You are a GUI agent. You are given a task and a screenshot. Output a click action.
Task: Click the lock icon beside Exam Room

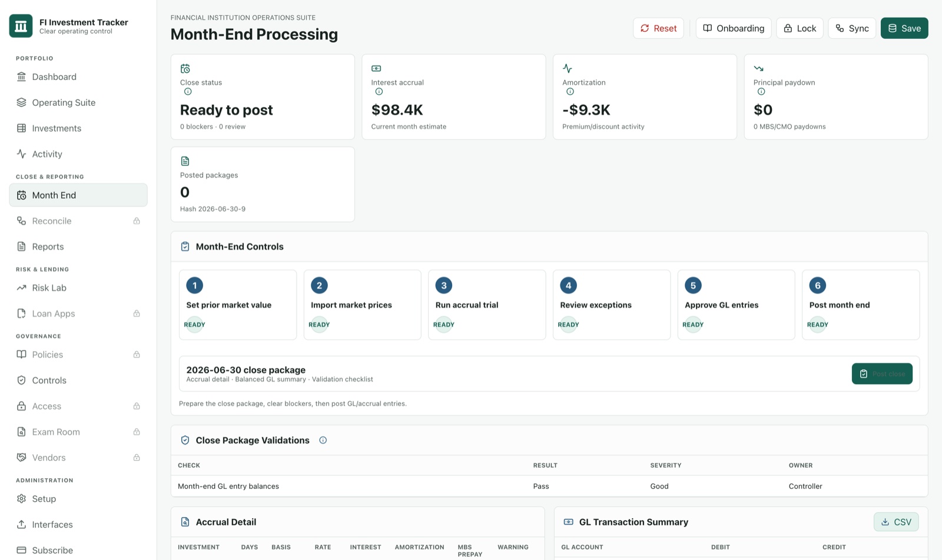(x=137, y=432)
